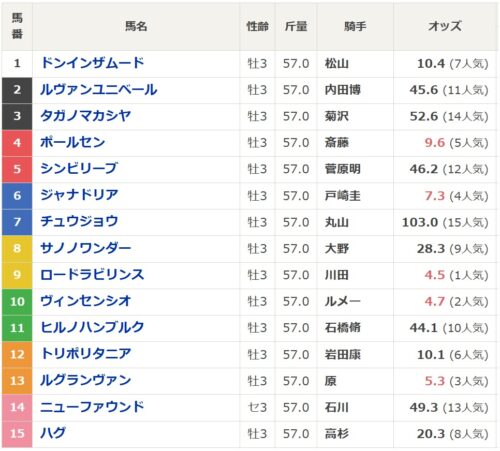Select favorite ロードラビリンス
Image resolution: width=500 pixels, height=451 pixels.
click(92, 275)
